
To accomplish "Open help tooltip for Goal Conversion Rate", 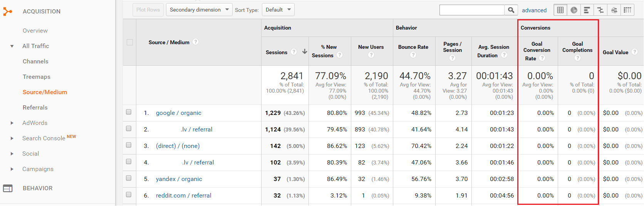I will (x=542, y=58).
